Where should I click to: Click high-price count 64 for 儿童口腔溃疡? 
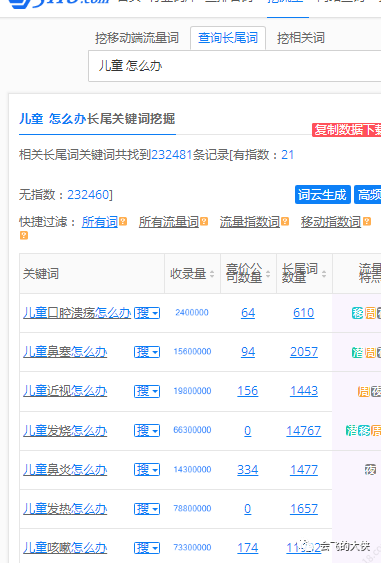click(248, 313)
